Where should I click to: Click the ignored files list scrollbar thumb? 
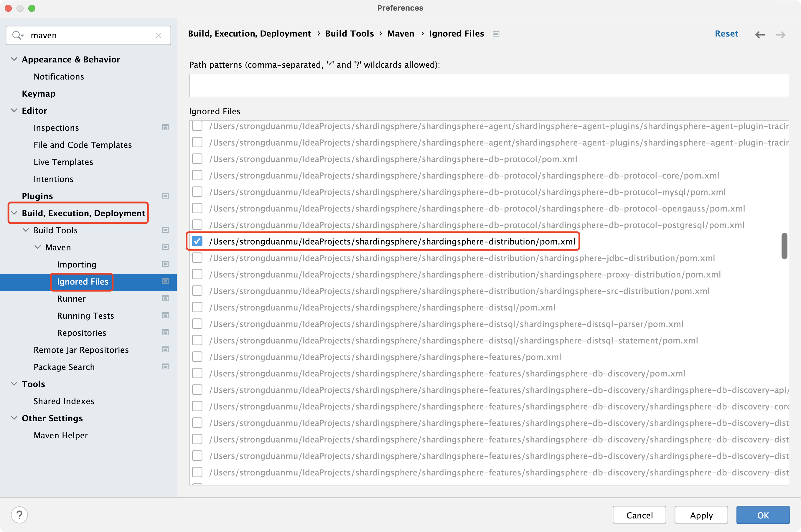(x=784, y=246)
